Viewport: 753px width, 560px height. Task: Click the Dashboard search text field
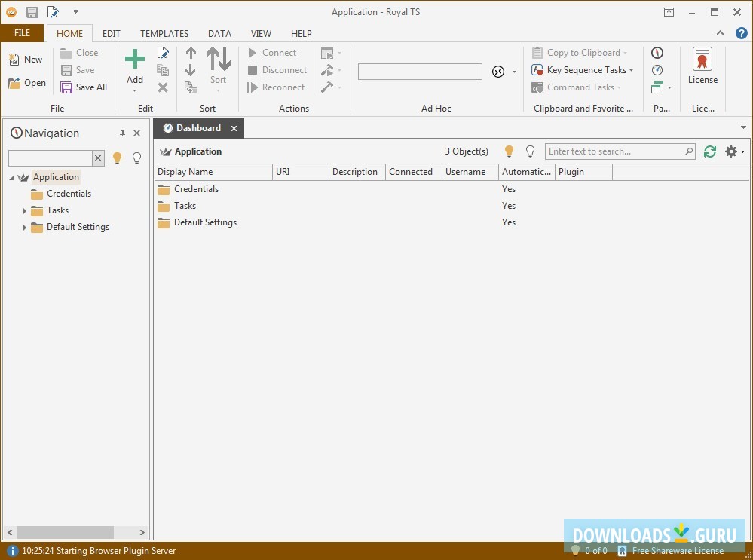pos(614,151)
